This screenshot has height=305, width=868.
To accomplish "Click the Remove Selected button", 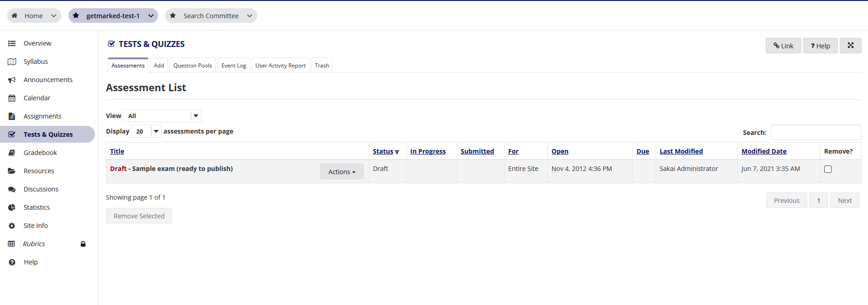I will click(x=139, y=216).
